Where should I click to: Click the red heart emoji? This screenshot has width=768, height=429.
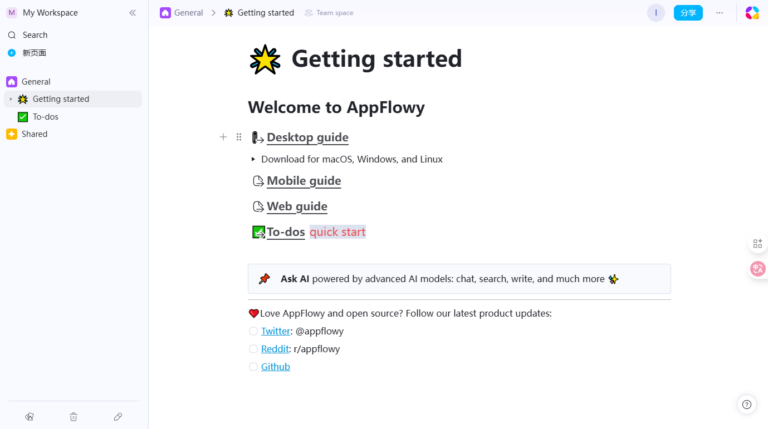click(x=254, y=313)
